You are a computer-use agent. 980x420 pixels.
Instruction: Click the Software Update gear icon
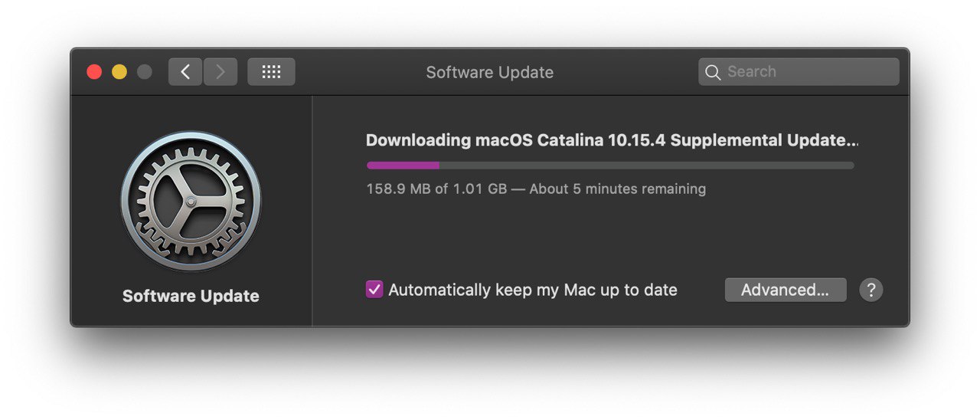pos(191,202)
